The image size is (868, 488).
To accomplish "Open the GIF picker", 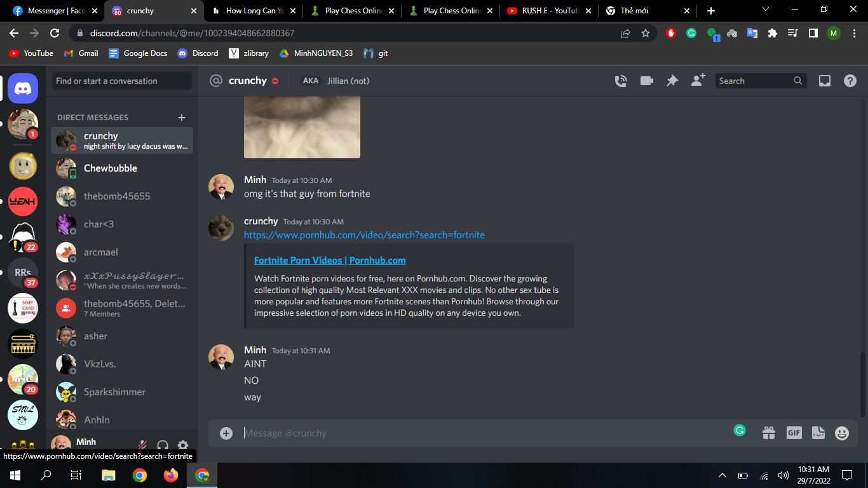I will point(794,433).
